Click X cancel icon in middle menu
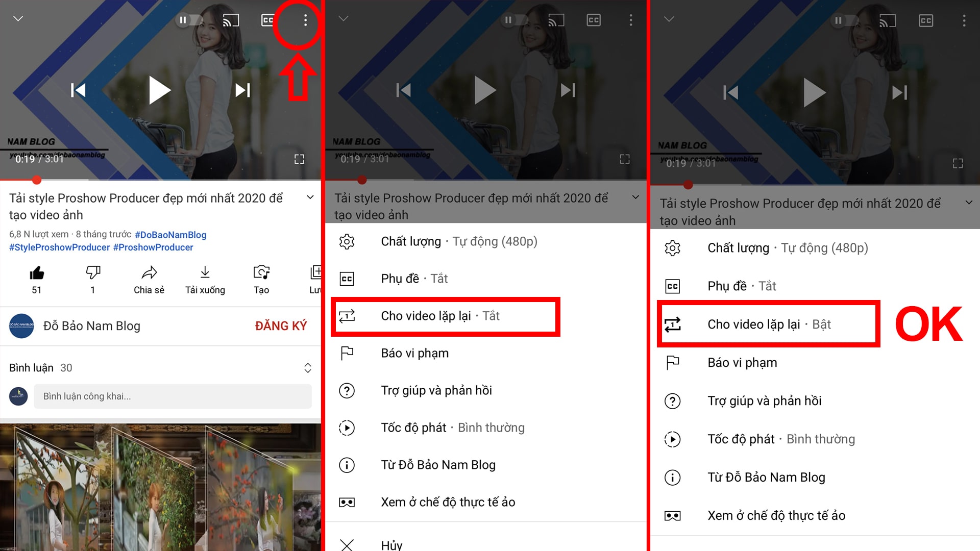Viewport: 980px width, 551px height. coord(347,545)
